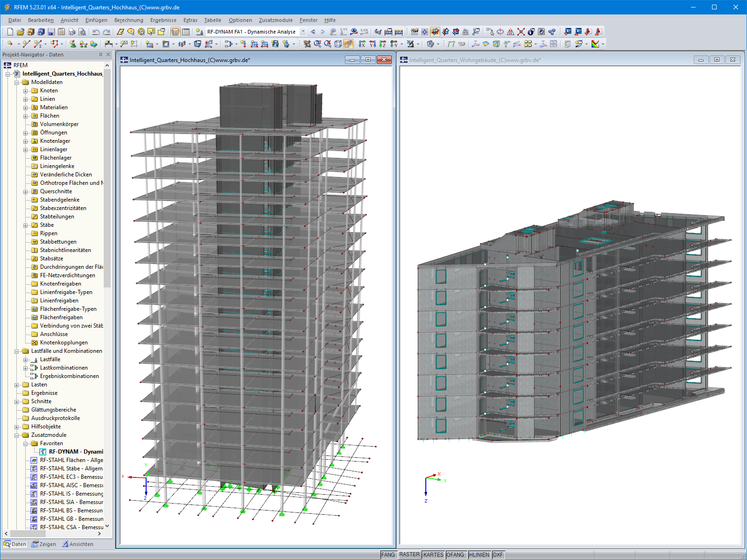Save the model with the floppy disk icon

click(51, 32)
